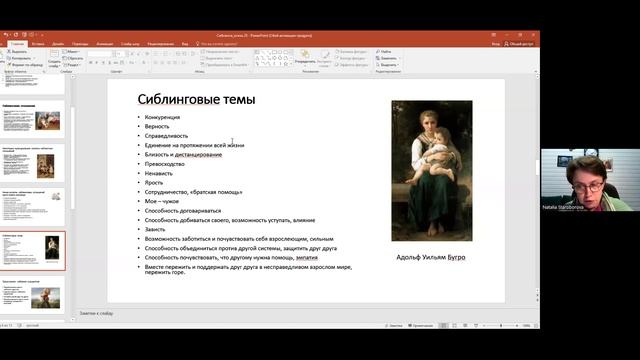
Task: Click the font color A swatch
Action: [144, 62]
